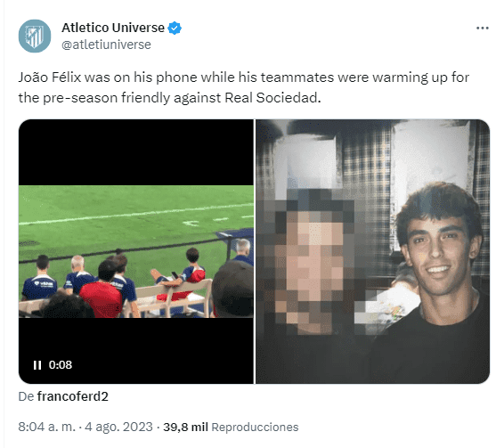Image resolution: width=504 pixels, height=448 pixels.
Task: Click the 4 ago. 2023 date
Action: point(118,428)
